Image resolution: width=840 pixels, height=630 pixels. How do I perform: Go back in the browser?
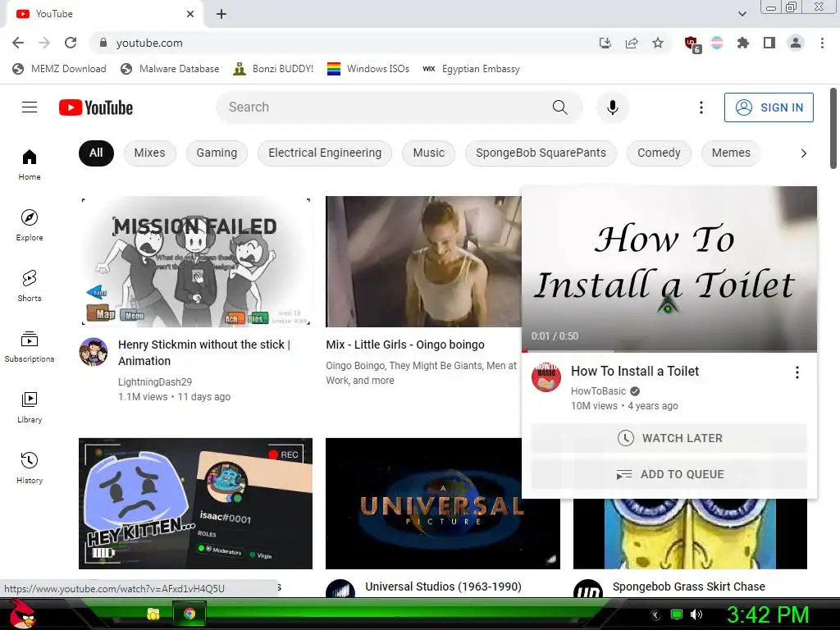(18, 43)
